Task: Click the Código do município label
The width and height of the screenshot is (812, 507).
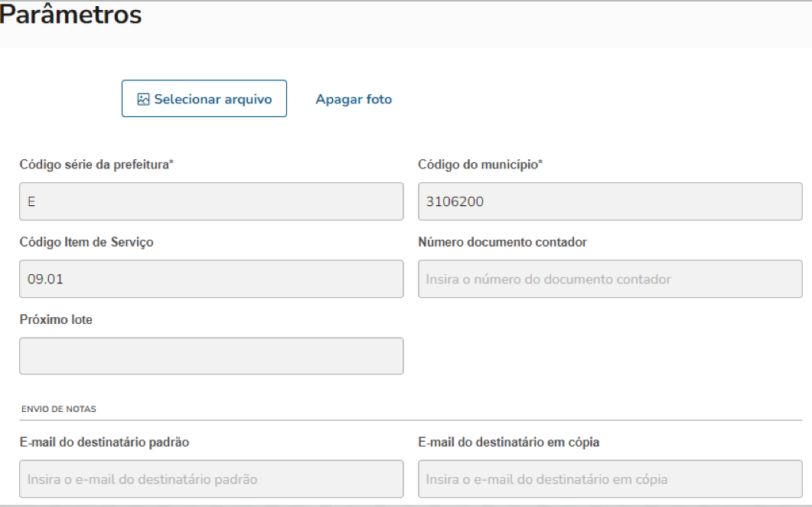Action: [480, 165]
